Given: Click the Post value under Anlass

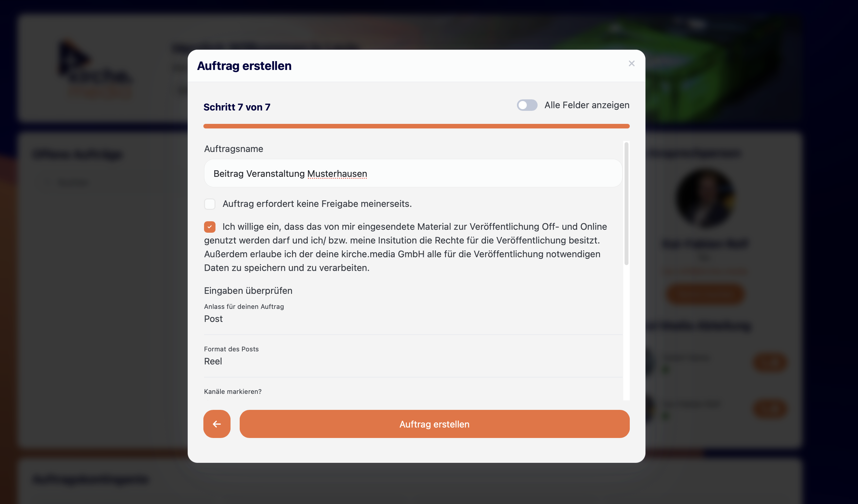Looking at the screenshot, I should coord(213,319).
